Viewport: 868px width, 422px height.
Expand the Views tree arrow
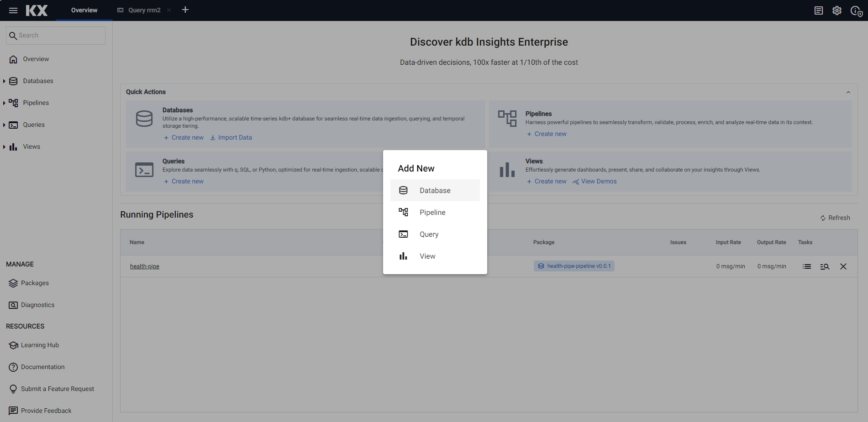[4, 147]
